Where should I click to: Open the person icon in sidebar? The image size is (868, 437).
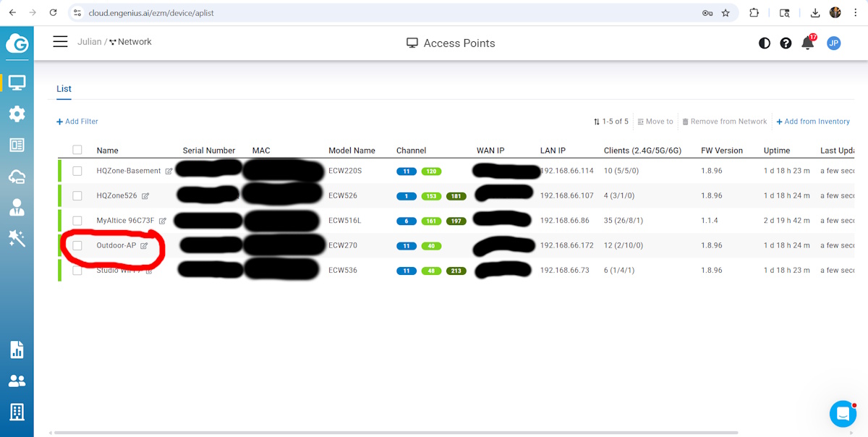17,208
